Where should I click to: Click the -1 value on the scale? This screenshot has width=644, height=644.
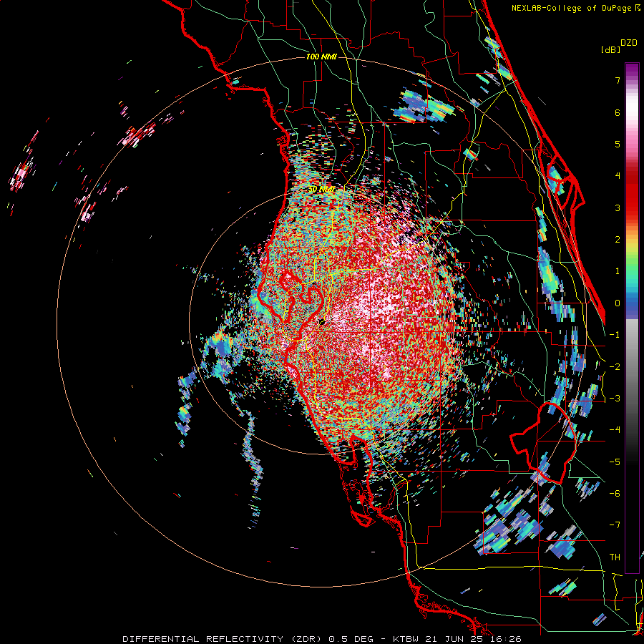[615, 335]
